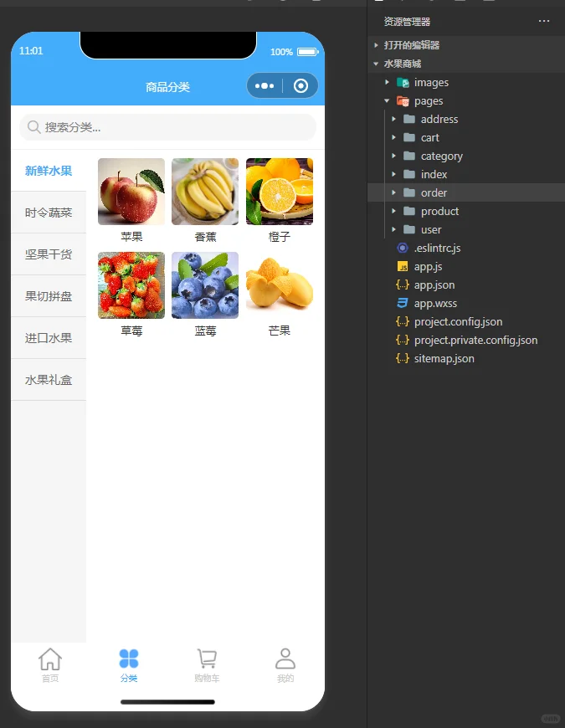The image size is (565, 728).
Task: Expand the product folder arrow
Action: pos(393,211)
